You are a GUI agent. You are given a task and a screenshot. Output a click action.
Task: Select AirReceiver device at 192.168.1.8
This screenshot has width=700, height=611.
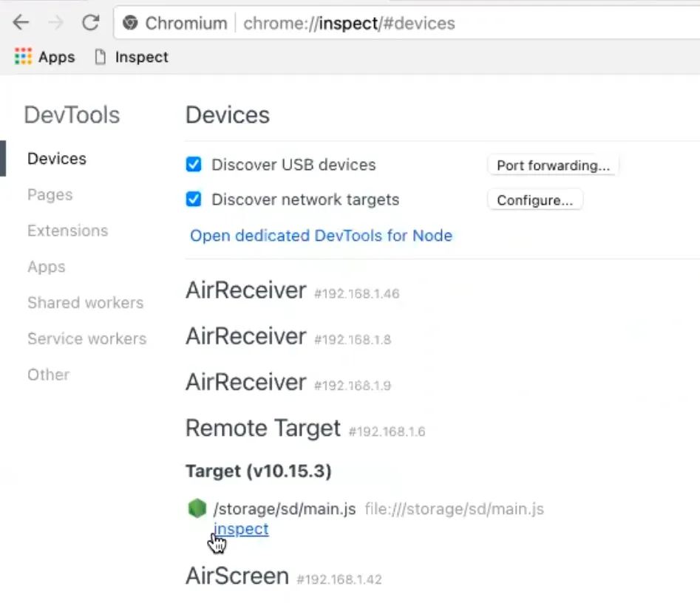coord(246,336)
